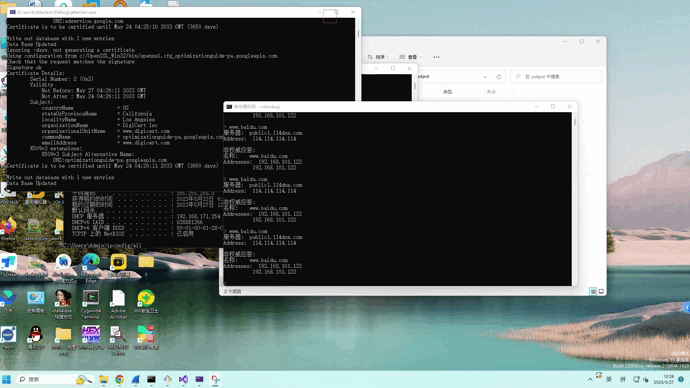Open the purple HEX editor desktop icon
The width and height of the screenshot is (690, 388).
coord(91,338)
